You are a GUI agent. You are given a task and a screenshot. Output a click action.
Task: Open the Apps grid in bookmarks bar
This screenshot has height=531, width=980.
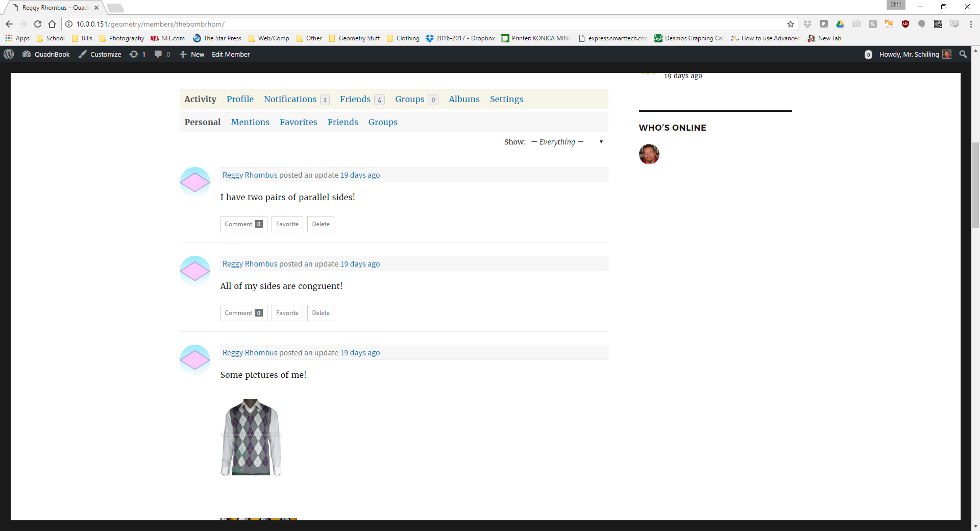17,38
